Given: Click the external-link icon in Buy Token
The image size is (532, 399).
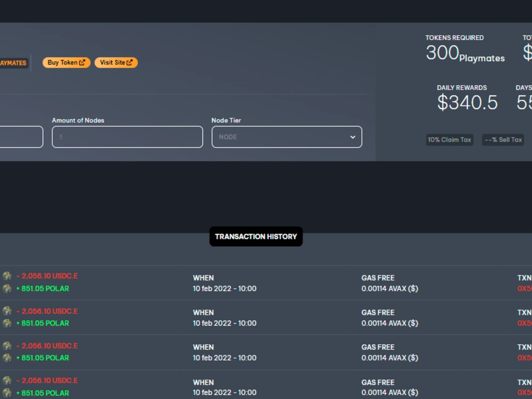Looking at the screenshot, I should point(82,62).
